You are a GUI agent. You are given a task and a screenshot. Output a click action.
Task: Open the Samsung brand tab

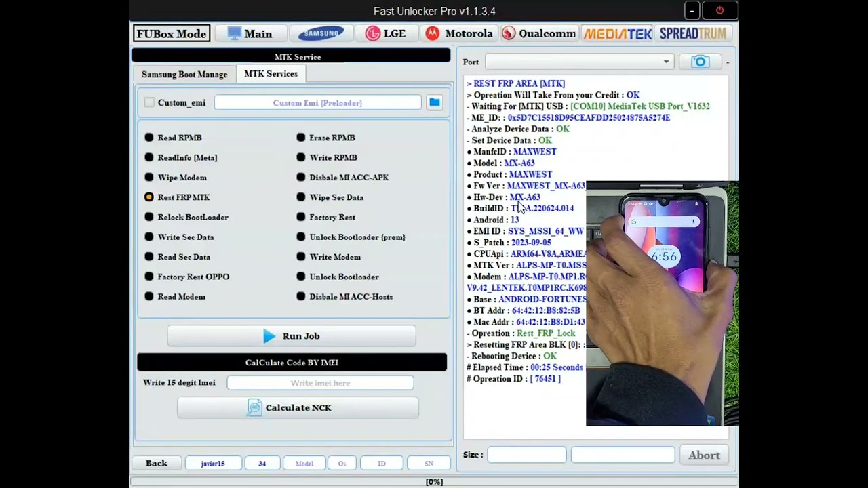click(321, 33)
